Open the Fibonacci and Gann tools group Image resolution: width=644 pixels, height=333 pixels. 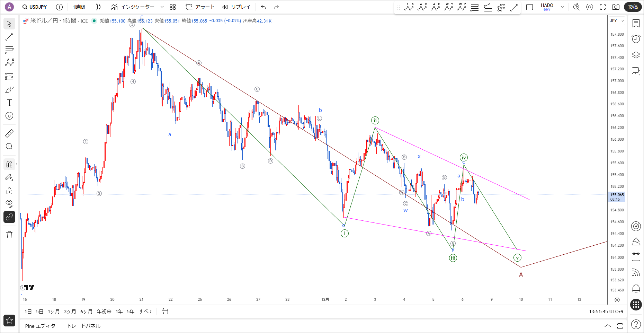click(9, 50)
